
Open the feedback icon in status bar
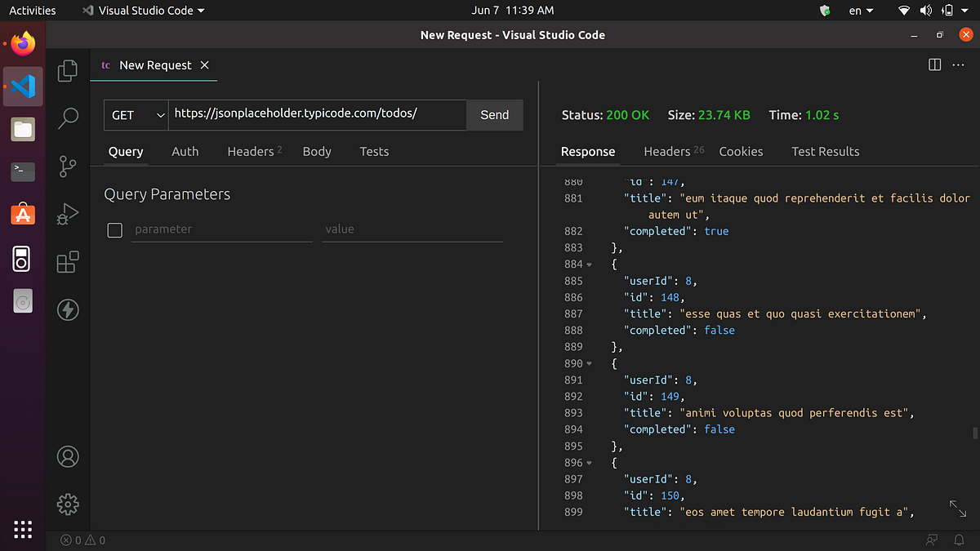click(932, 540)
